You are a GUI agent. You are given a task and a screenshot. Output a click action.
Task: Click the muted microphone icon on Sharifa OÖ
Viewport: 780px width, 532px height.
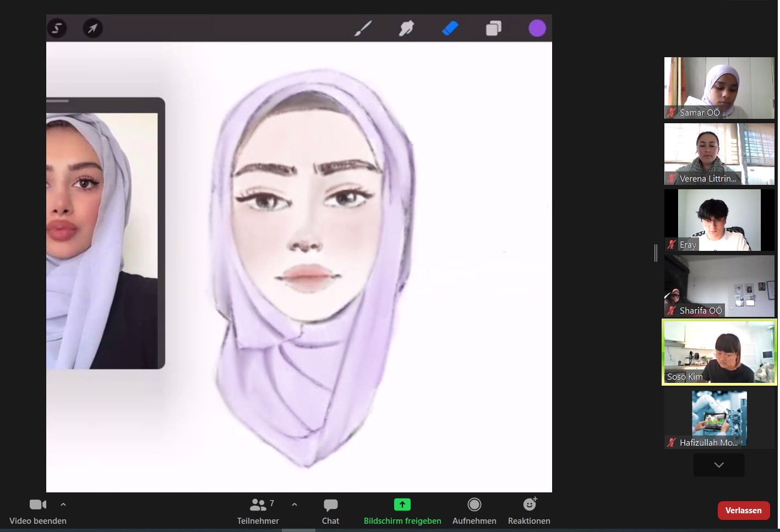[x=672, y=310]
